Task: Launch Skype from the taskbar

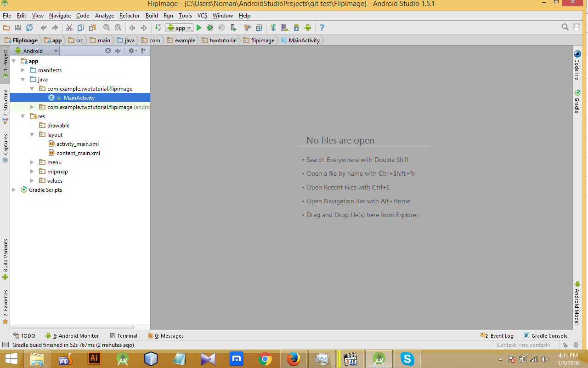Action: pyautogui.click(x=407, y=358)
